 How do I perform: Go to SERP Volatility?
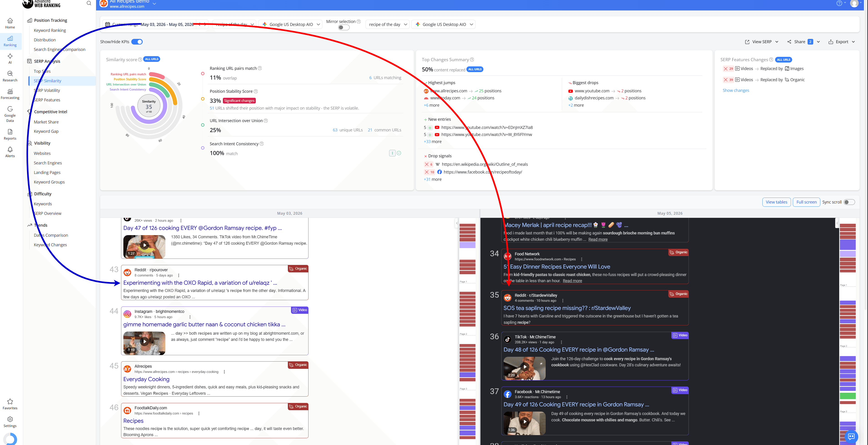pos(47,91)
